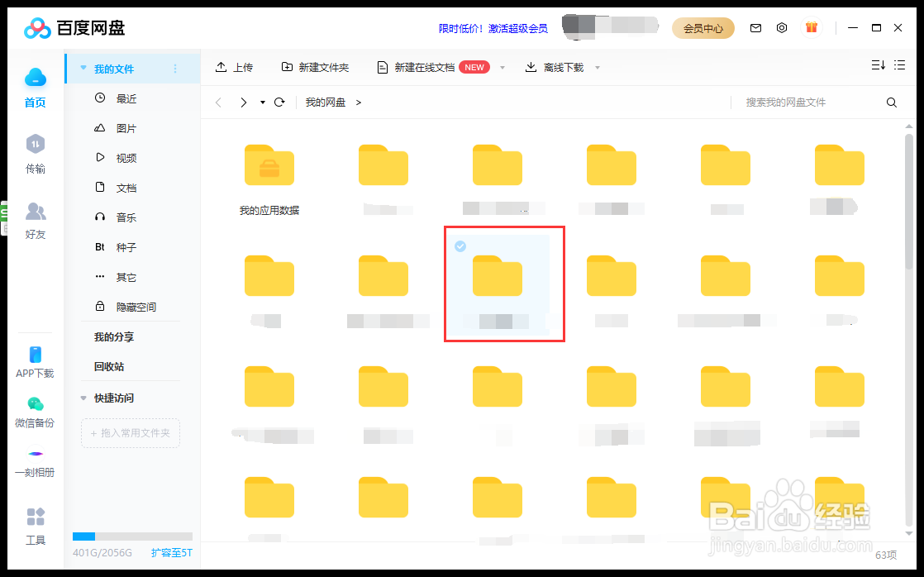The width and height of the screenshot is (924, 577).
Task: Open the 我的应用数据 folder
Action: [x=269, y=179]
